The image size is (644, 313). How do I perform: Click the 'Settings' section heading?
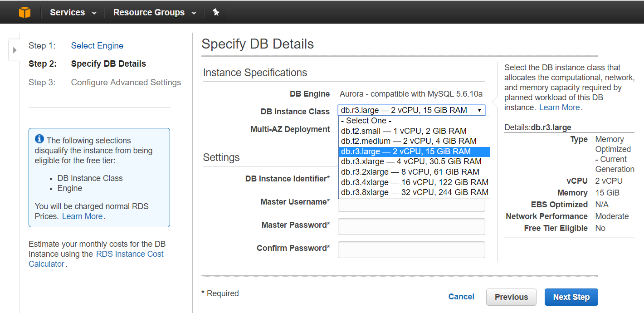[x=221, y=157]
